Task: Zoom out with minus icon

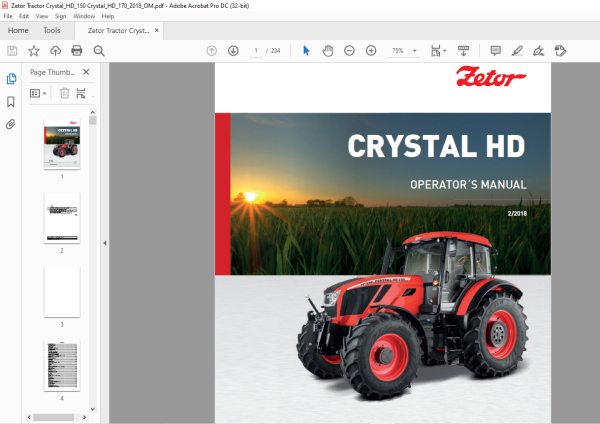Action: (349, 51)
